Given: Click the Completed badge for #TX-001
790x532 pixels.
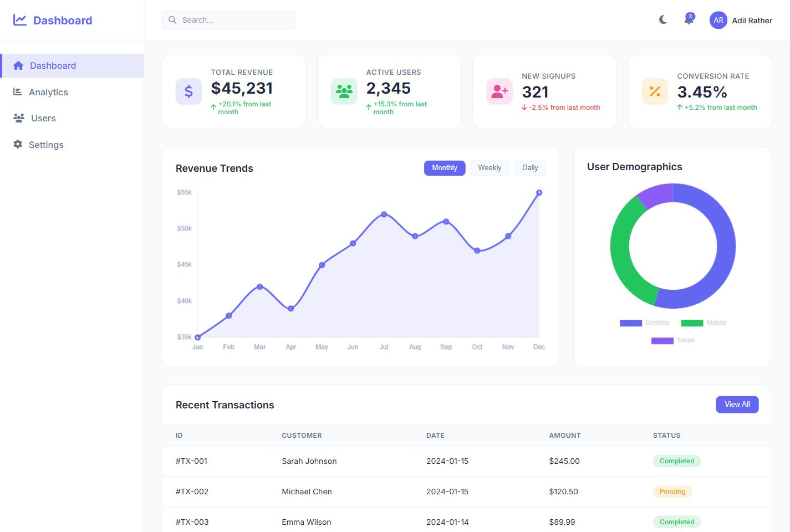Looking at the screenshot, I should click(x=677, y=461).
